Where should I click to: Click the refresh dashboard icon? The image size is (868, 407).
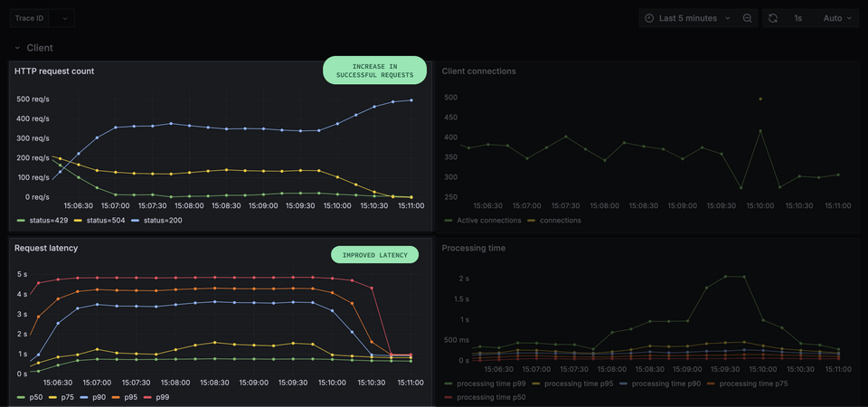[x=773, y=18]
